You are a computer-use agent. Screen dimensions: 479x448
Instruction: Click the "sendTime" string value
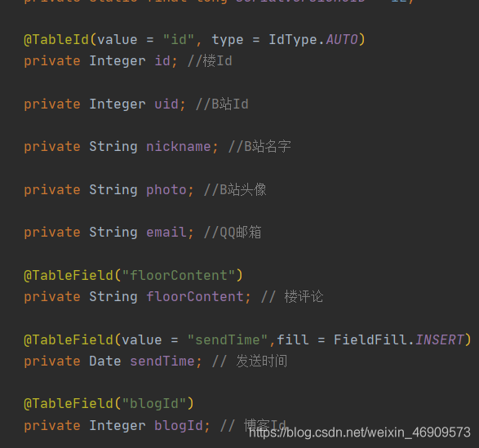[228, 339]
